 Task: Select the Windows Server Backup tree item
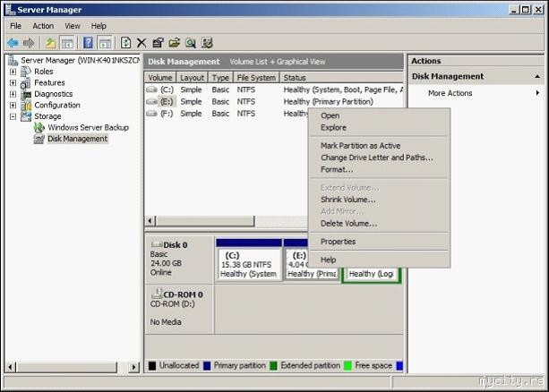click(x=89, y=128)
